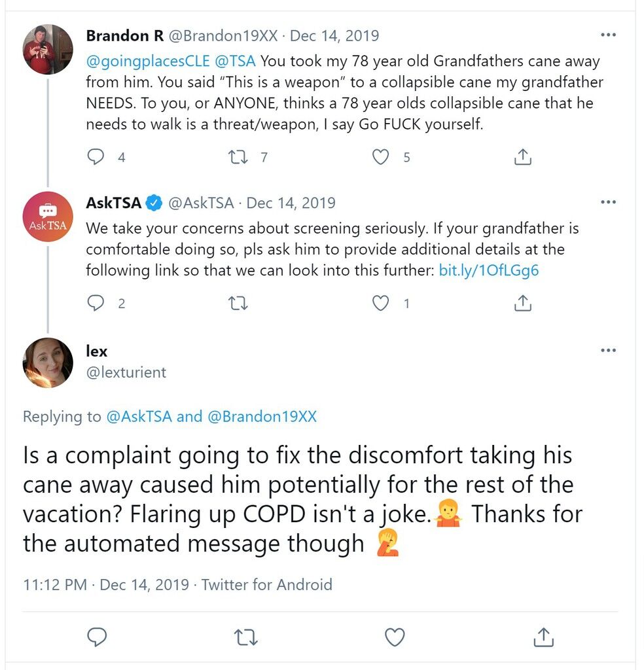Open lex's profile picture
Image resolution: width=644 pixels, height=670 pixels.
(48, 362)
